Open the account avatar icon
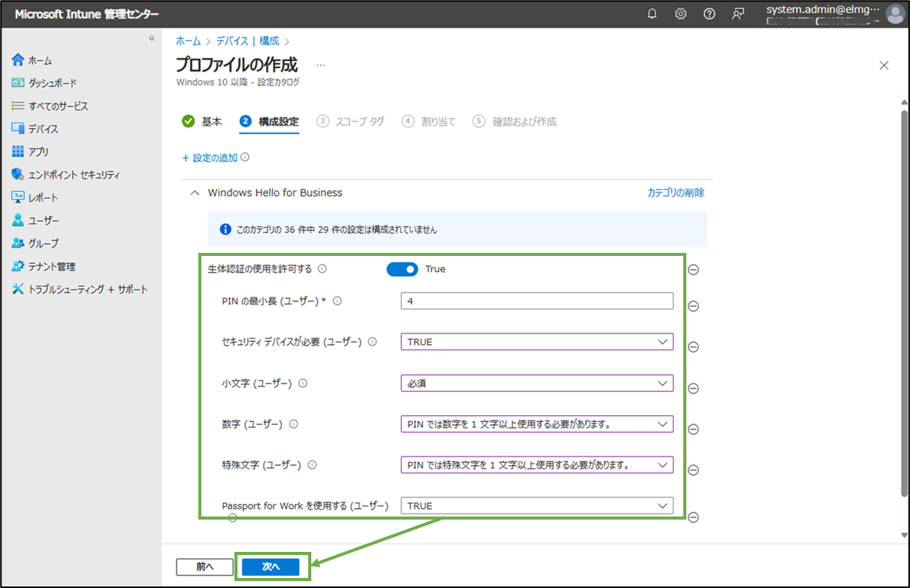The image size is (910, 588). click(x=895, y=14)
